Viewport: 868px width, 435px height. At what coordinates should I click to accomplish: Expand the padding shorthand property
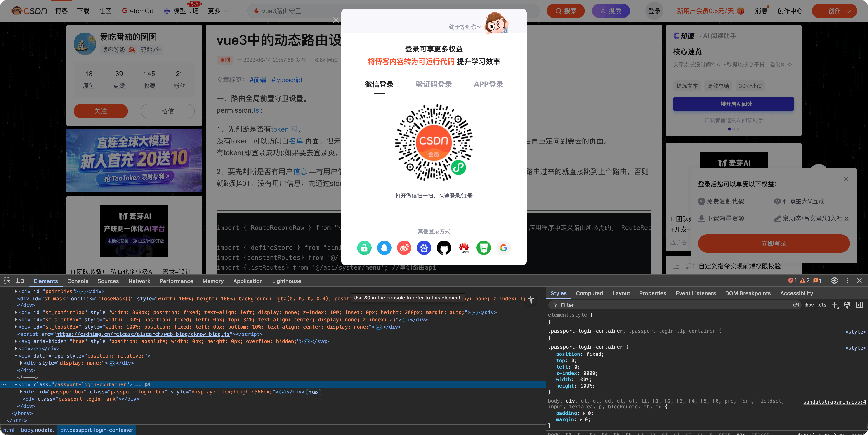coord(584,414)
